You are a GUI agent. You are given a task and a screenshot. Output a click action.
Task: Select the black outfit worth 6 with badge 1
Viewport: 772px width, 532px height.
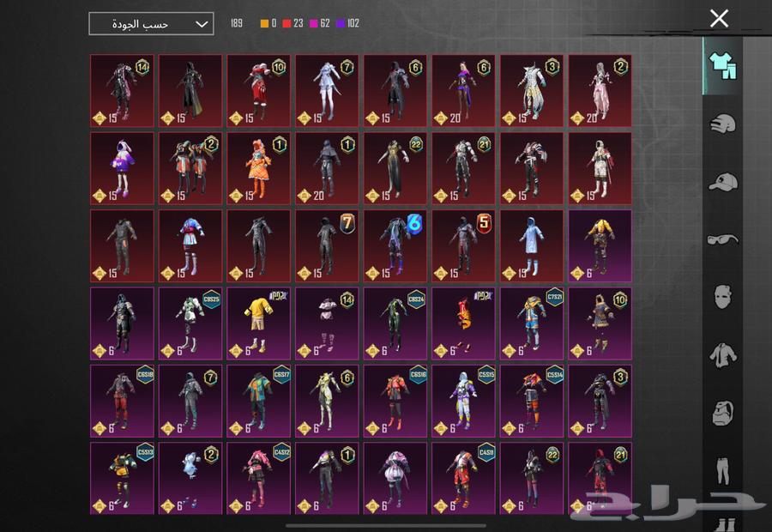point(327,478)
